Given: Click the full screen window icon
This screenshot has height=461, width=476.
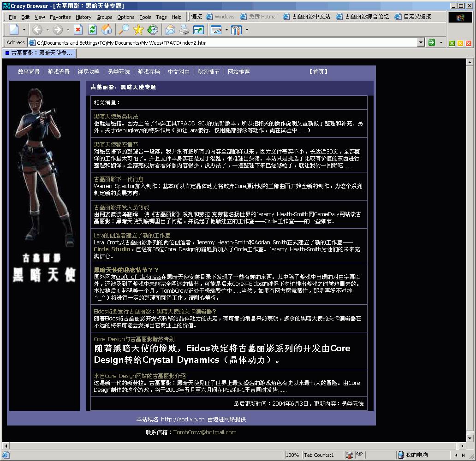Looking at the screenshot, I should tap(198, 30).
